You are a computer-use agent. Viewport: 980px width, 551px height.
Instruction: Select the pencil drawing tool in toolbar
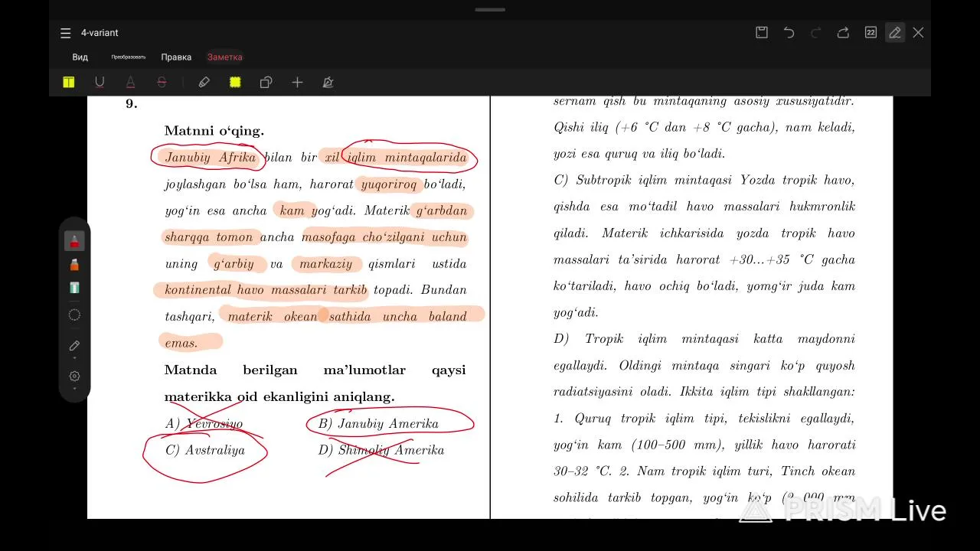204,82
